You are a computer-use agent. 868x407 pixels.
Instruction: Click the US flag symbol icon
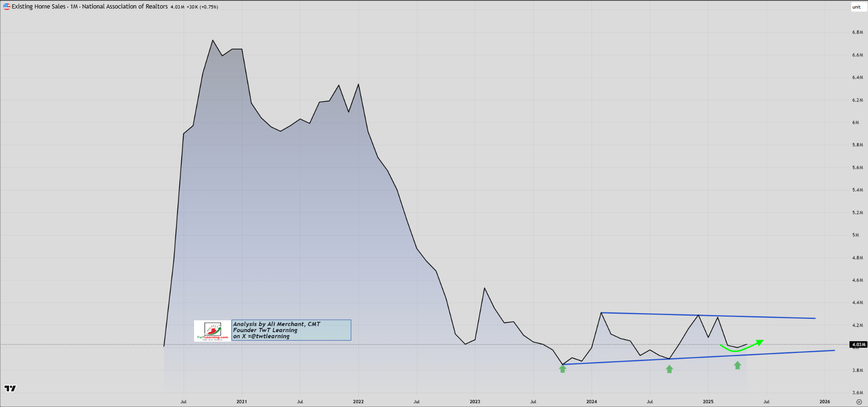click(x=7, y=7)
